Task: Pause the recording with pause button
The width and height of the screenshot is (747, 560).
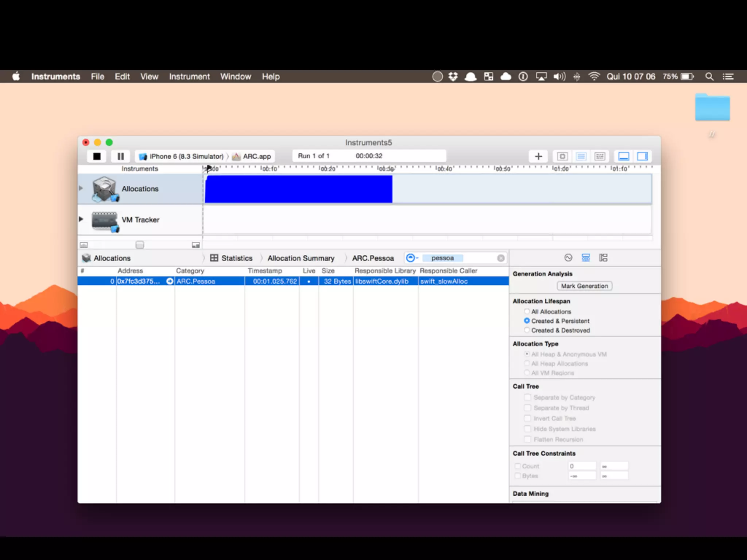Action: (121, 156)
